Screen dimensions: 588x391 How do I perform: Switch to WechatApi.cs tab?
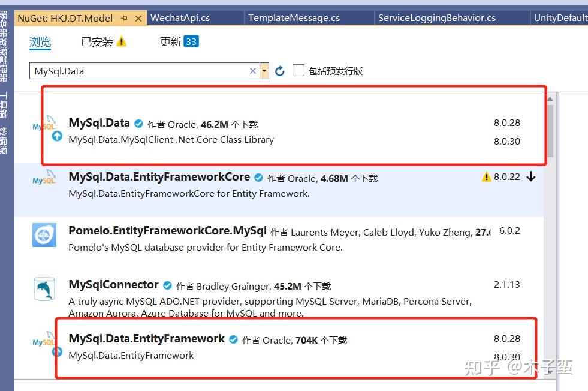tap(180, 17)
